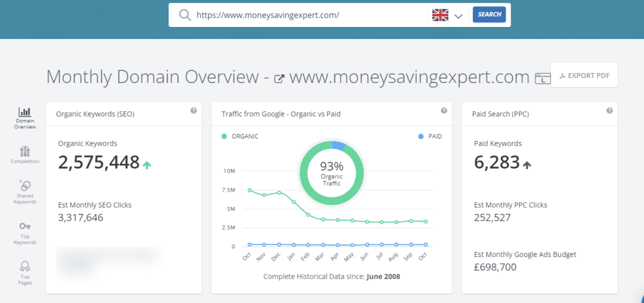The height and width of the screenshot is (303, 644).
Task: Open external link icon beside domain name
Action: coord(279,79)
